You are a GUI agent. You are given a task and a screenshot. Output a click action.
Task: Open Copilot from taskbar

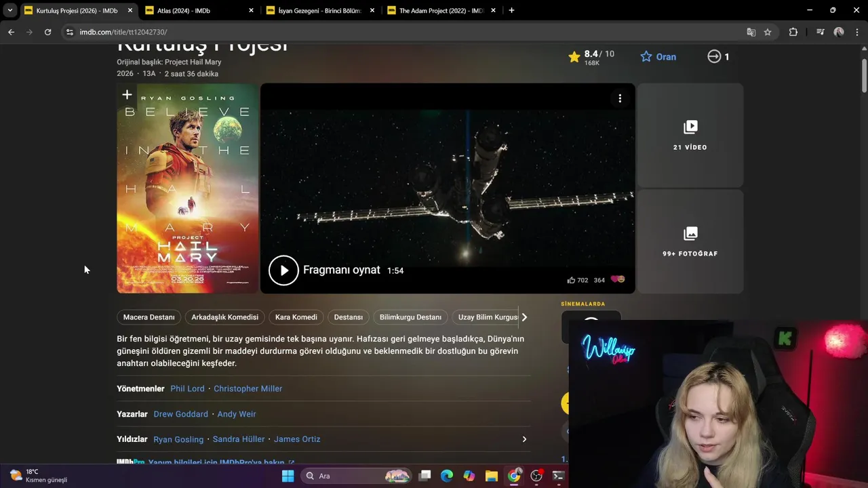(469, 476)
